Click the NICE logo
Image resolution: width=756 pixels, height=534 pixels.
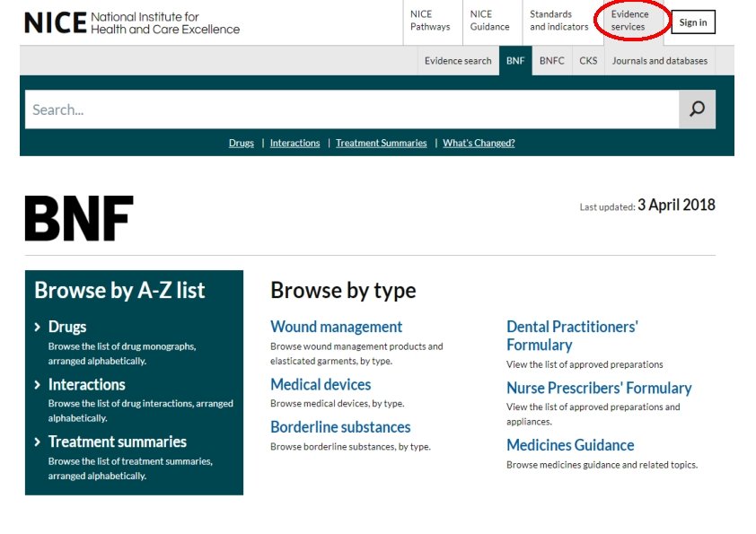[x=132, y=22]
